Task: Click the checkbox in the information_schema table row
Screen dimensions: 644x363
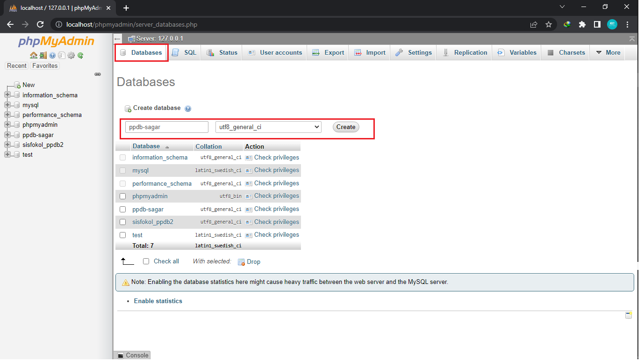Action: pos(123,158)
